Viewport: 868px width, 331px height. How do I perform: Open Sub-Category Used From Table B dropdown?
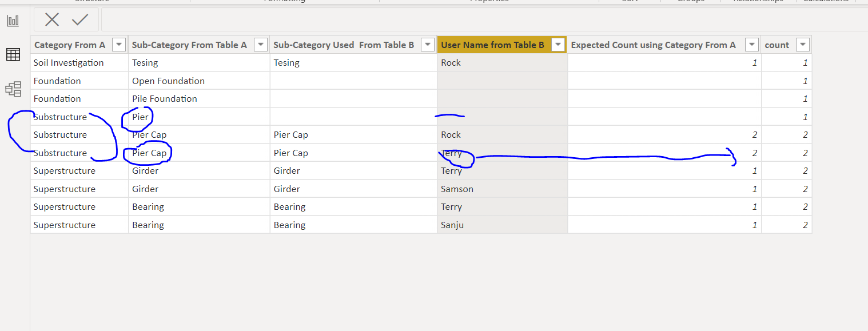tap(427, 45)
